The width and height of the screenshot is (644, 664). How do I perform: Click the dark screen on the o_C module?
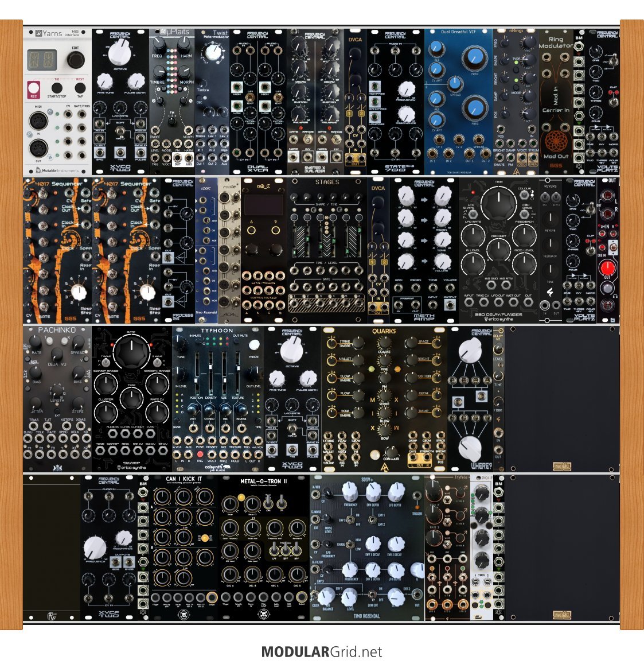point(263,205)
